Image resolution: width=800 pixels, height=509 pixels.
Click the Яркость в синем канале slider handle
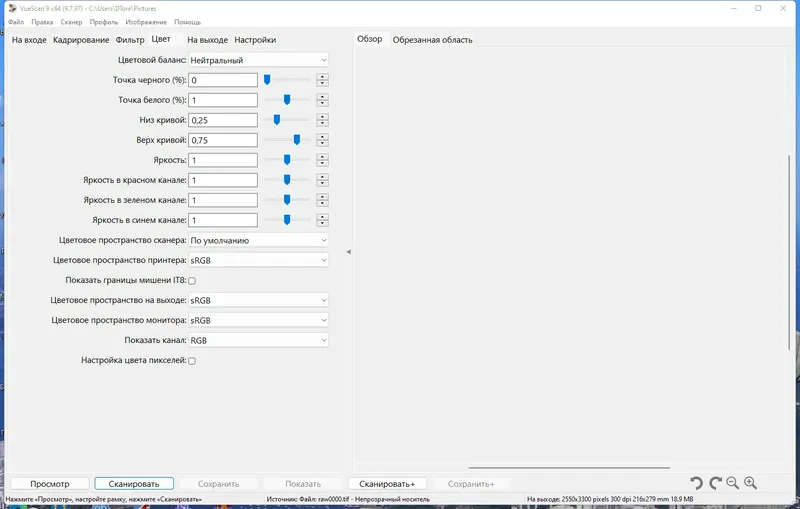coord(287,220)
